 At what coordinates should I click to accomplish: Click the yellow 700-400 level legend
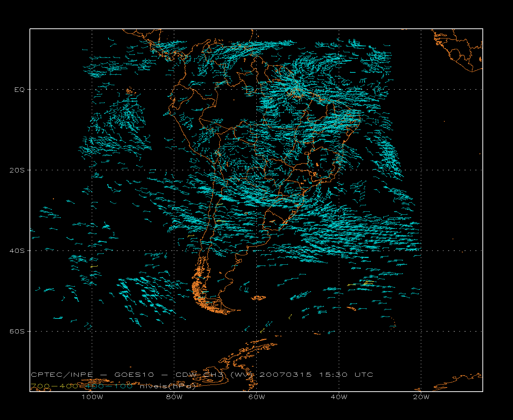pyautogui.click(x=54, y=386)
